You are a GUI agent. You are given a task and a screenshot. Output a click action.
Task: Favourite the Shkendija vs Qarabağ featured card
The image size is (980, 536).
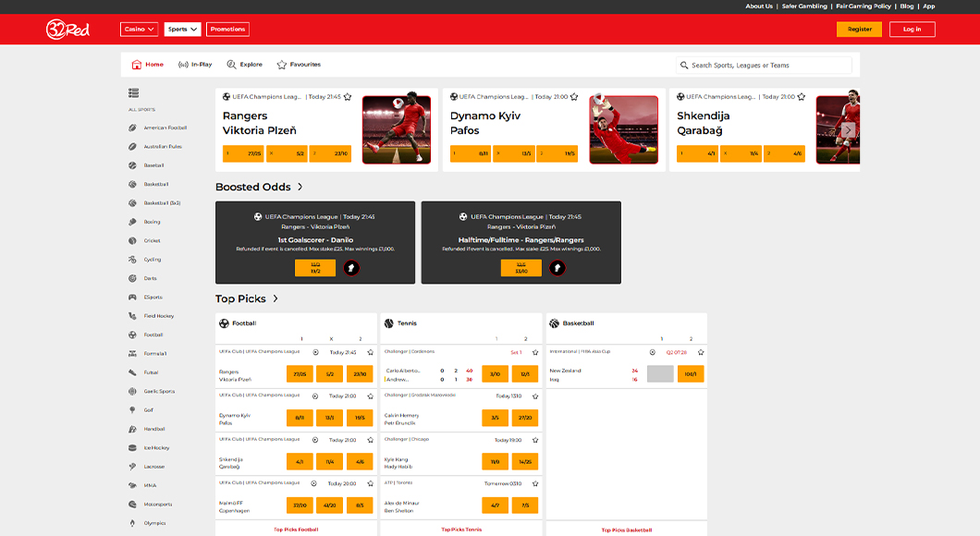[x=802, y=97]
